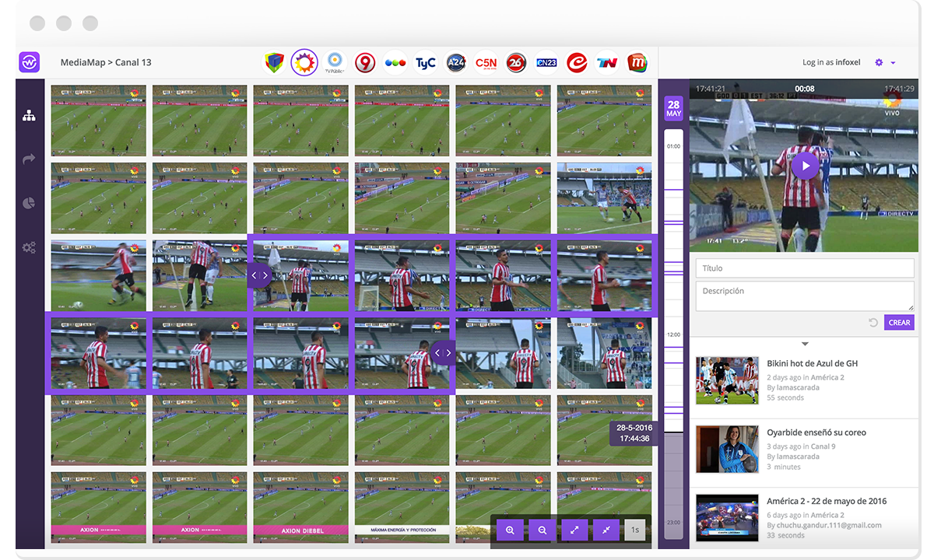
Task: Click the selection end handle with arrows
Action: 443,353
